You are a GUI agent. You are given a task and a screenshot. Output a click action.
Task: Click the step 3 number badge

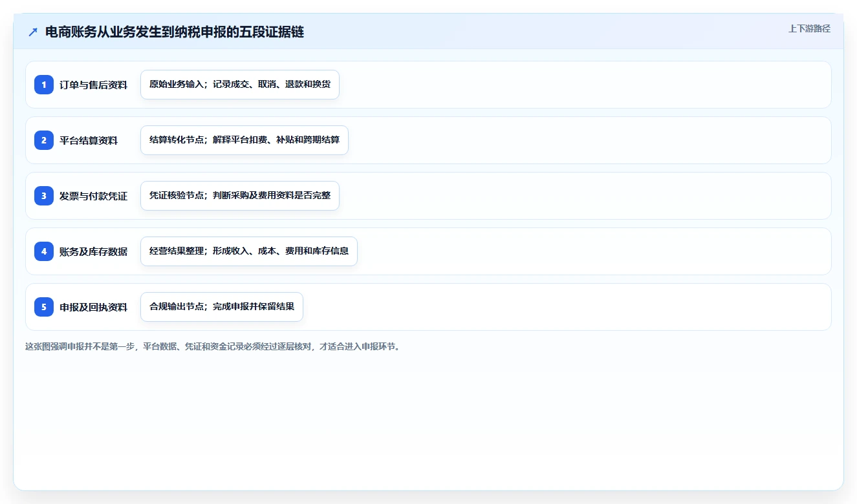(44, 196)
